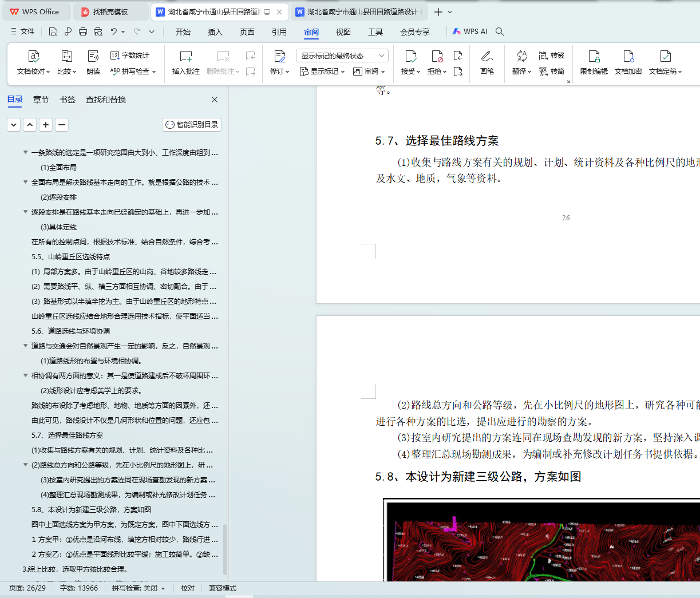Collapse the 道路与交通会对自然景观 outline item

[26, 346]
